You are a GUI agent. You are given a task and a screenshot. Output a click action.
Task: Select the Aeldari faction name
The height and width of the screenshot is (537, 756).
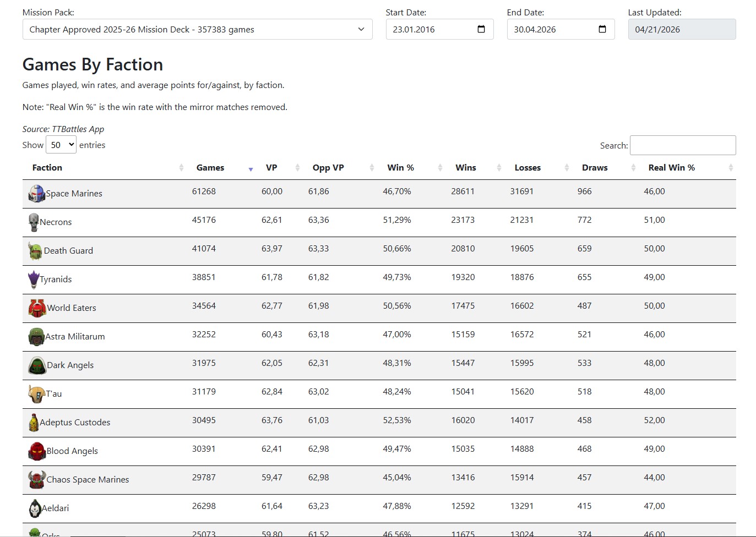(x=56, y=508)
